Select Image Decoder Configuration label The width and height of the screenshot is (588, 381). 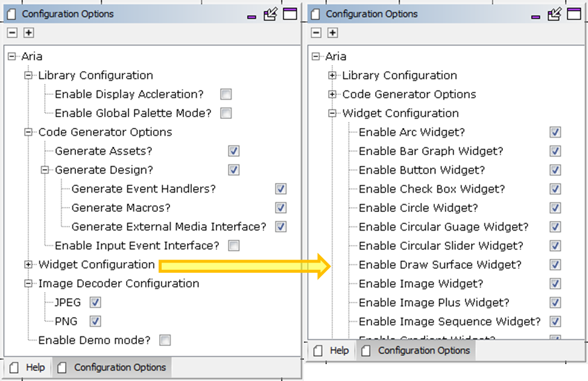118,283
